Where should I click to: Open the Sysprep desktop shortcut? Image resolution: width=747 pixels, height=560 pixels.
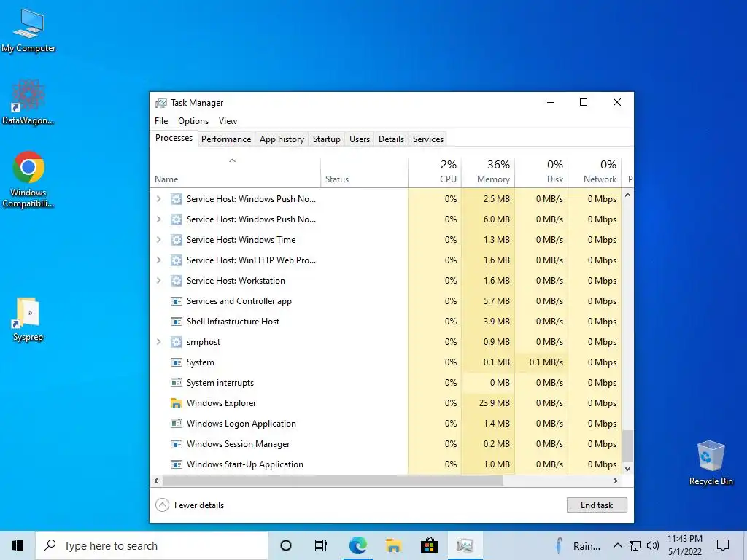click(28, 319)
